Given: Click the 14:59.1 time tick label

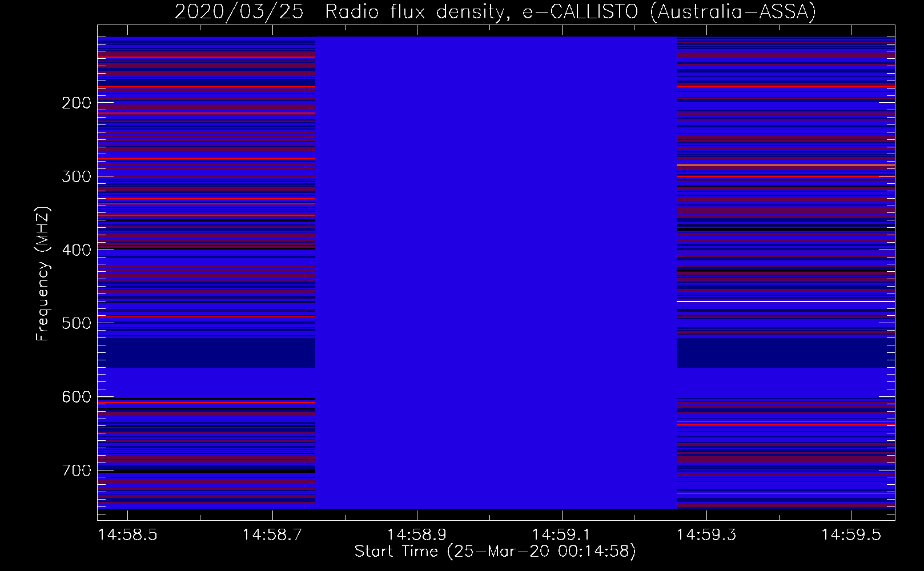Looking at the screenshot, I should pyautogui.click(x=562, y=534).
